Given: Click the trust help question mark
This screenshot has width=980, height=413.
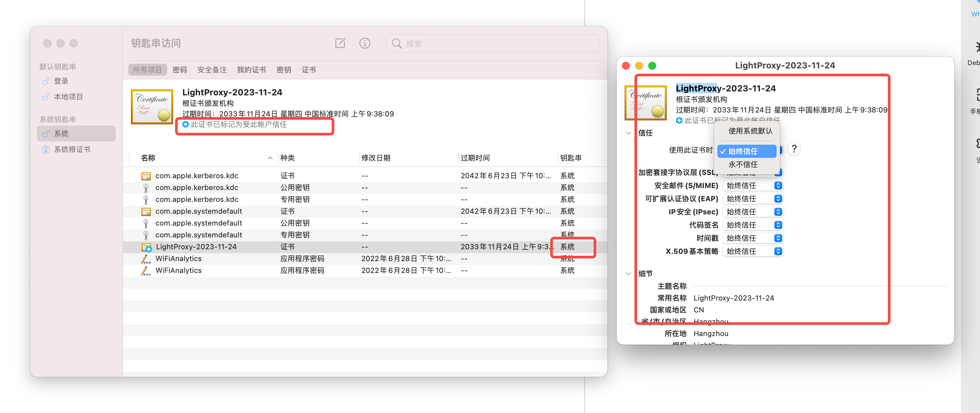Looking at the screenshot, I should 794,149.
